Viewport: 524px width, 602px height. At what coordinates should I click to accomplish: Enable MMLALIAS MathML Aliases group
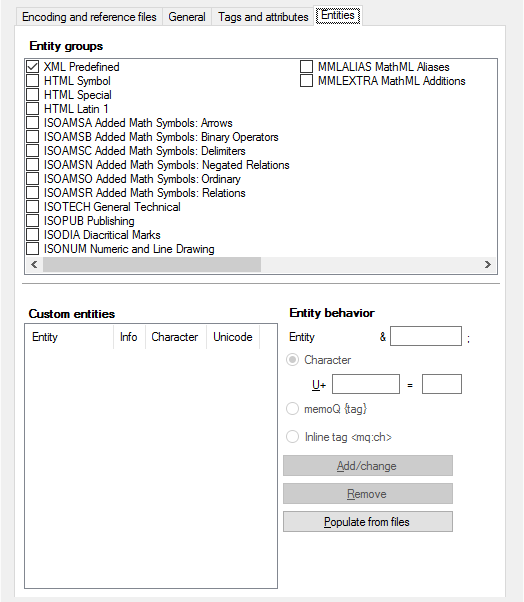coord(306,67)
